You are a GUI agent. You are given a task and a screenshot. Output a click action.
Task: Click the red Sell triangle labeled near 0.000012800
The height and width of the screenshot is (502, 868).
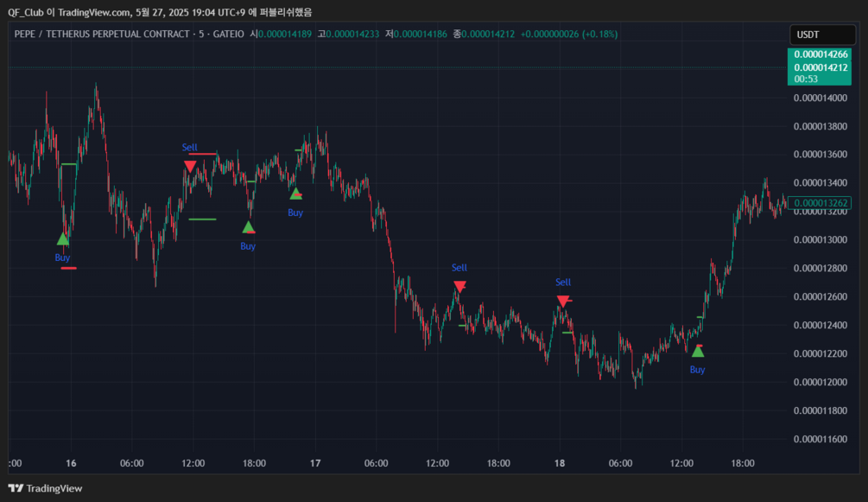[x=459, y=287]
